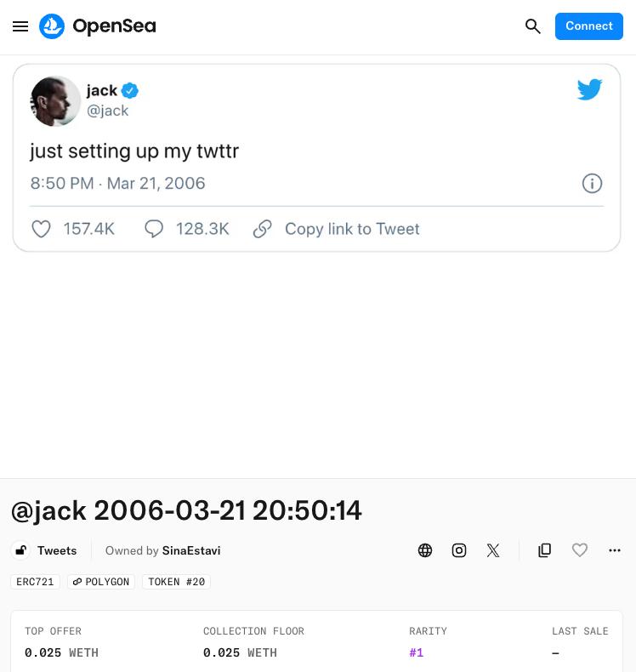The image size is (636, 672).
Task: Open the website globe icon
Action: (x=425, y=550)
